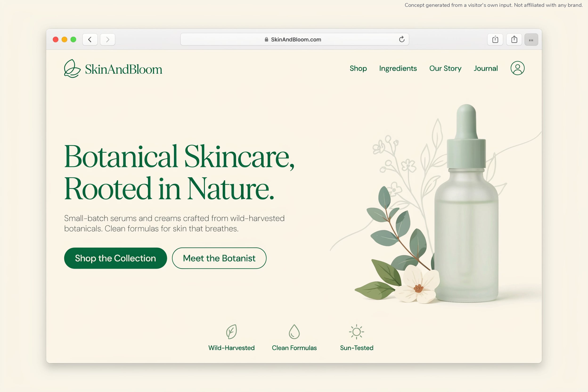Open the Ingredients navigation link
The width and height of the screenshot is (588, 392).
[398, 69]
